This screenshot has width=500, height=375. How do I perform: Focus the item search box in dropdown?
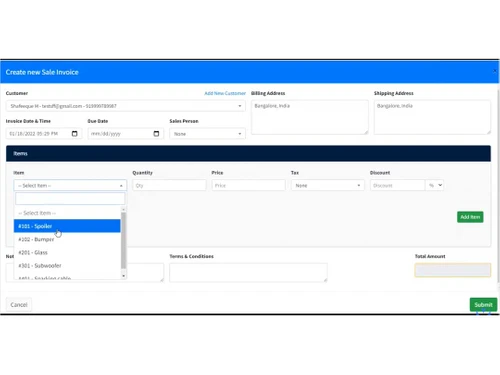70,199
